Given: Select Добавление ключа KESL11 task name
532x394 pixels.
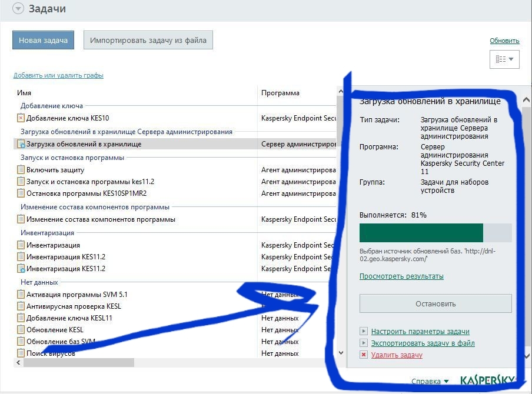Looking at the screenshot, I should coord(69,318).
